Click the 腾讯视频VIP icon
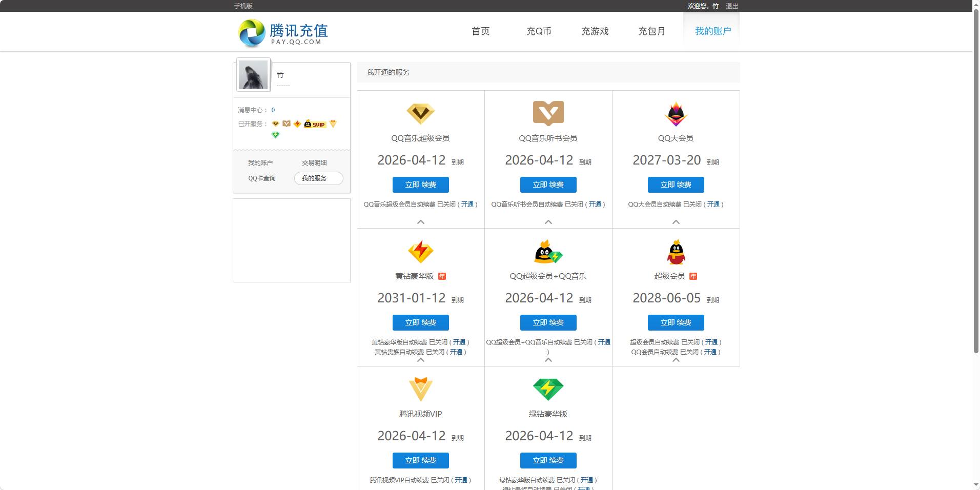Image resolution: width=980 pixels, height=490 pixels. [420, 390]
